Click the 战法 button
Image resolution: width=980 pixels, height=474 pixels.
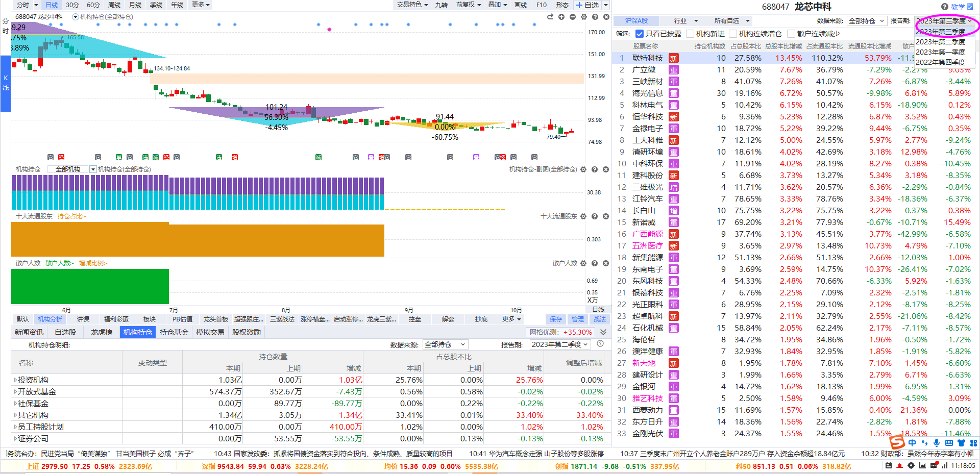(x=600, y=319)
